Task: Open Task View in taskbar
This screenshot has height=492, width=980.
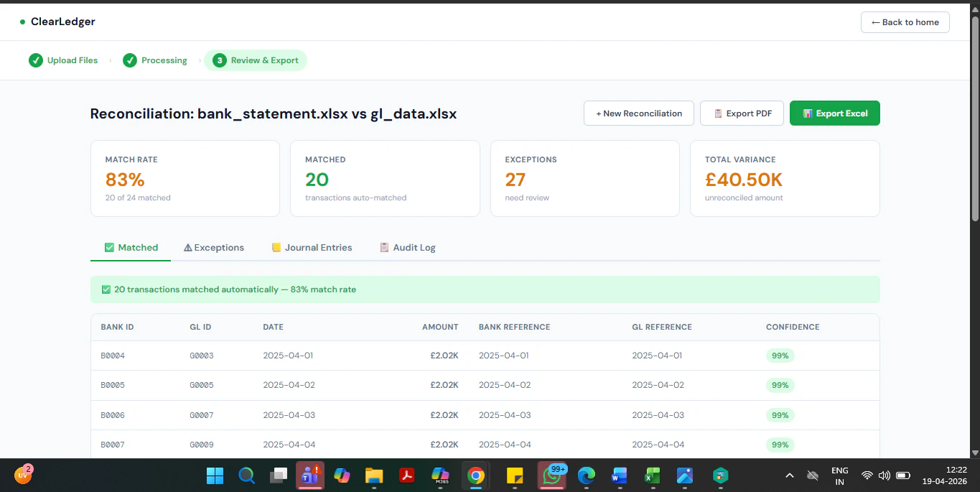Action: tap(278, 475)
